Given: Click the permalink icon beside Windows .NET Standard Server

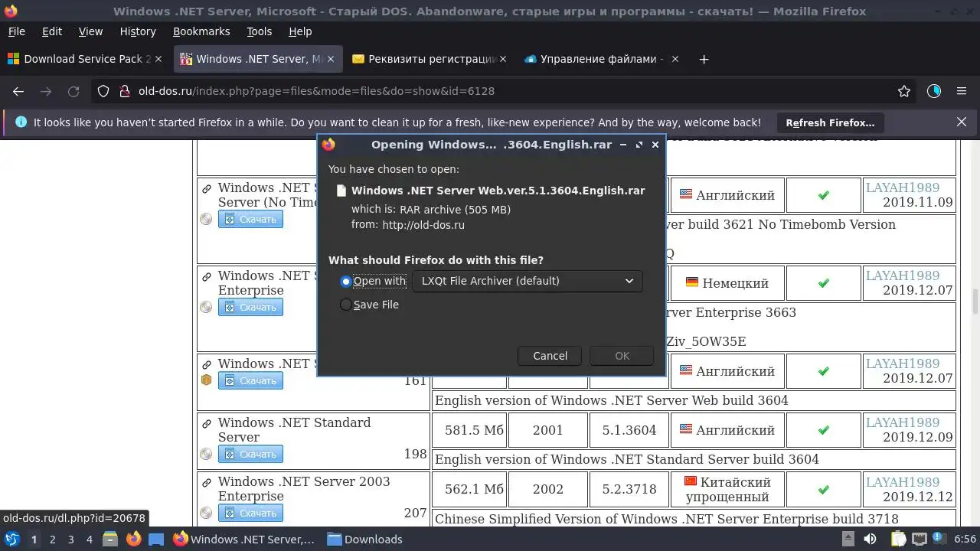Looking at the screenshot, I should click(x=206, y=423).
